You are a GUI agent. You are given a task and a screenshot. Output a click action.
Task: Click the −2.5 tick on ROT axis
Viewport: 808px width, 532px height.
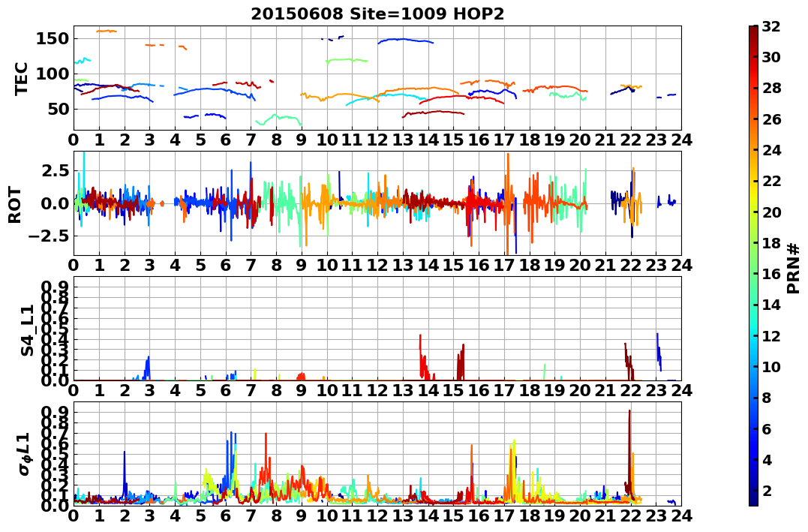coord(50,236)
